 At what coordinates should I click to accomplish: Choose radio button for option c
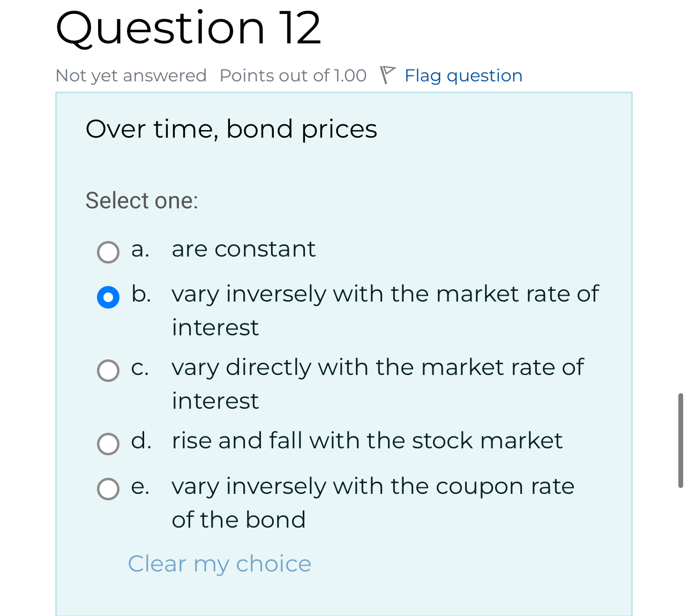[108, 370]
